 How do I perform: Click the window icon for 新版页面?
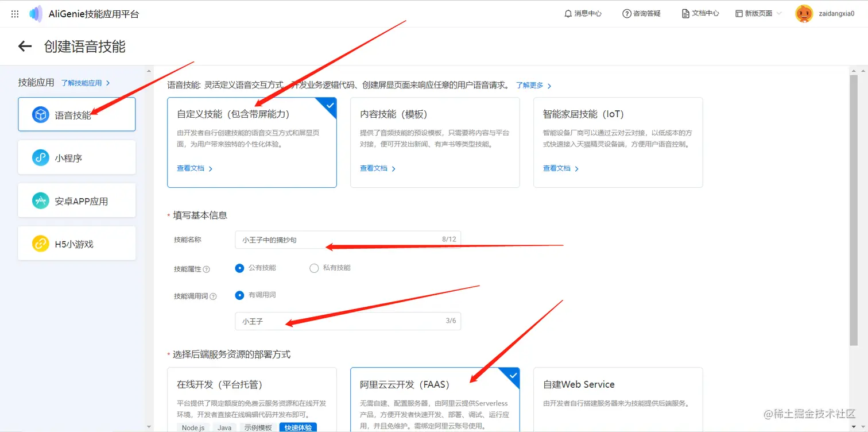(x=739, y=13)
